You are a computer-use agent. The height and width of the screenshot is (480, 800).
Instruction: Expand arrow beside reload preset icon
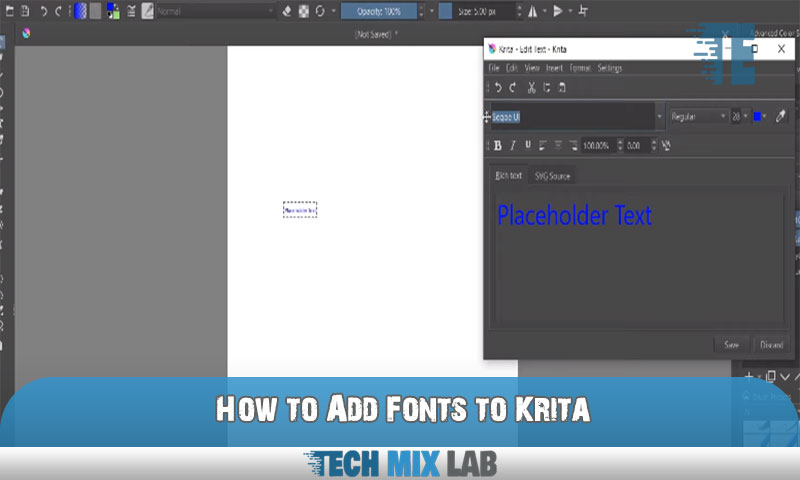[333, 11]
